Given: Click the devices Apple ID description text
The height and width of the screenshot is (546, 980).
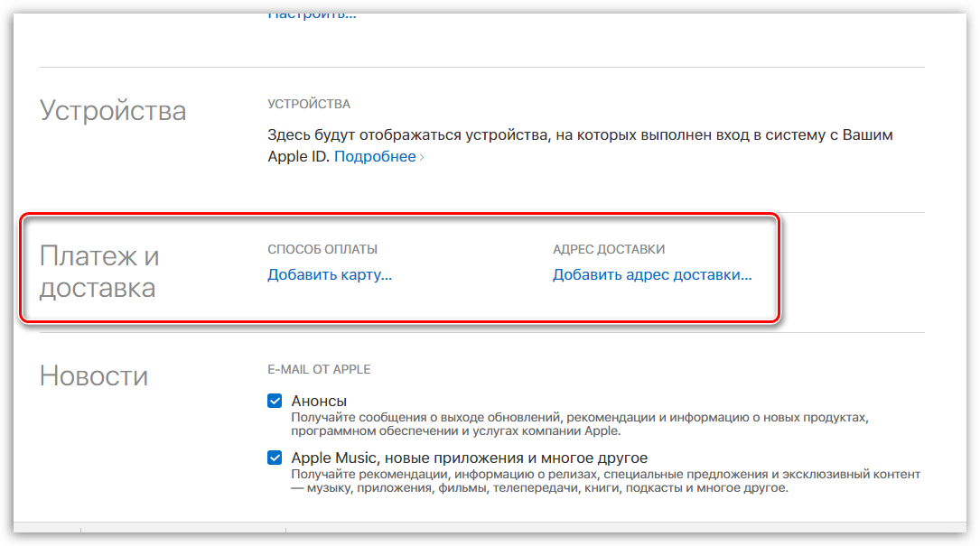Looking at the screenshot, I should coord(580,135).
